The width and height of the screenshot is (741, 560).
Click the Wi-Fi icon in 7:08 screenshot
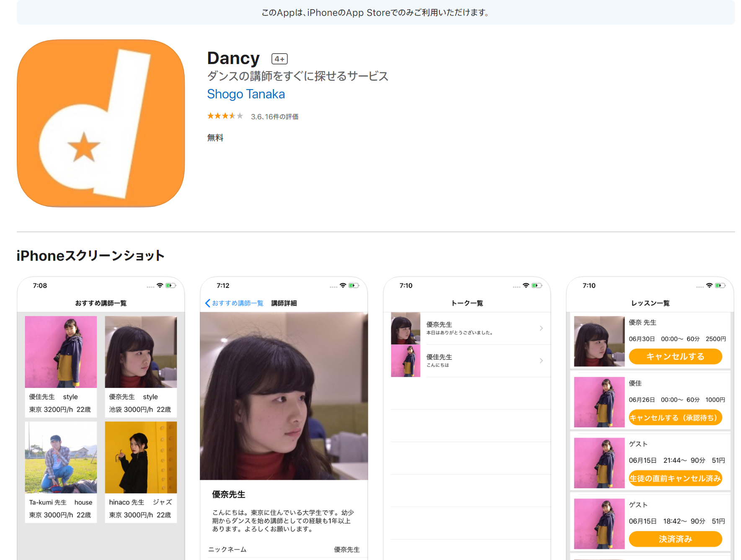pyautogui.click(x=160, y=285)
